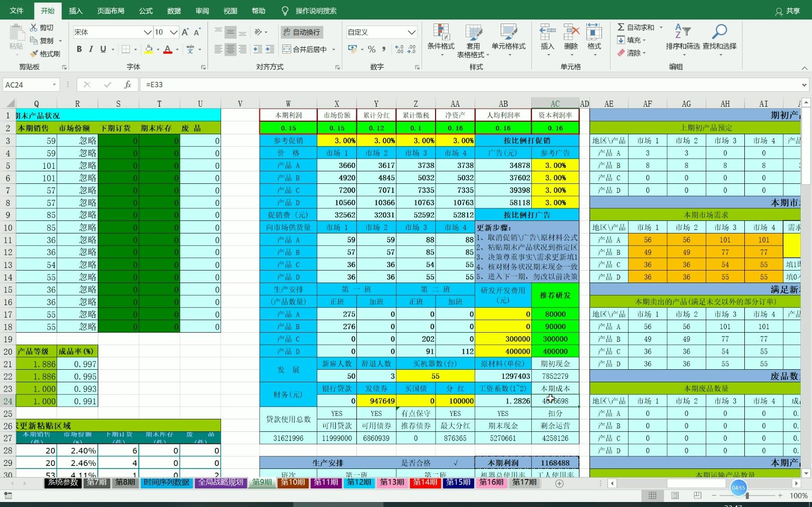Apply the red font color

(167, 49)
